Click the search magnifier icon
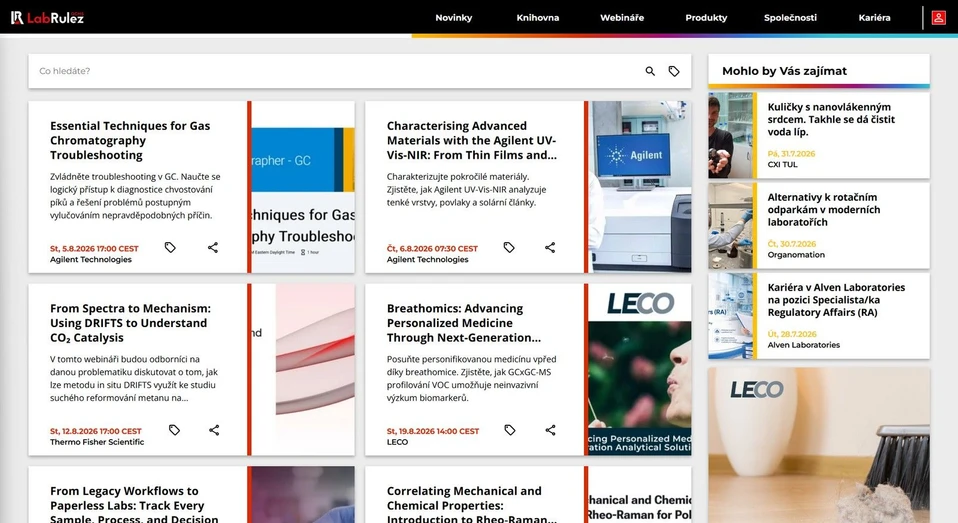 (650, 71)
